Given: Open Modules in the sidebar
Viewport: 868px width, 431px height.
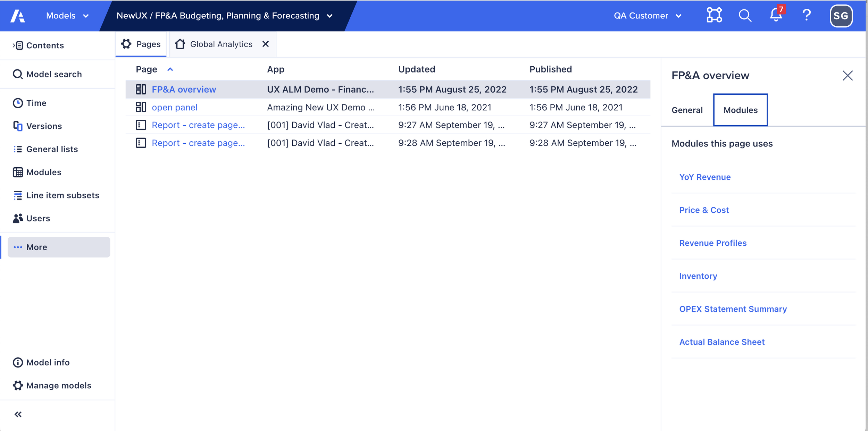Looking at the screenshot, I should (x=44, y=172).
